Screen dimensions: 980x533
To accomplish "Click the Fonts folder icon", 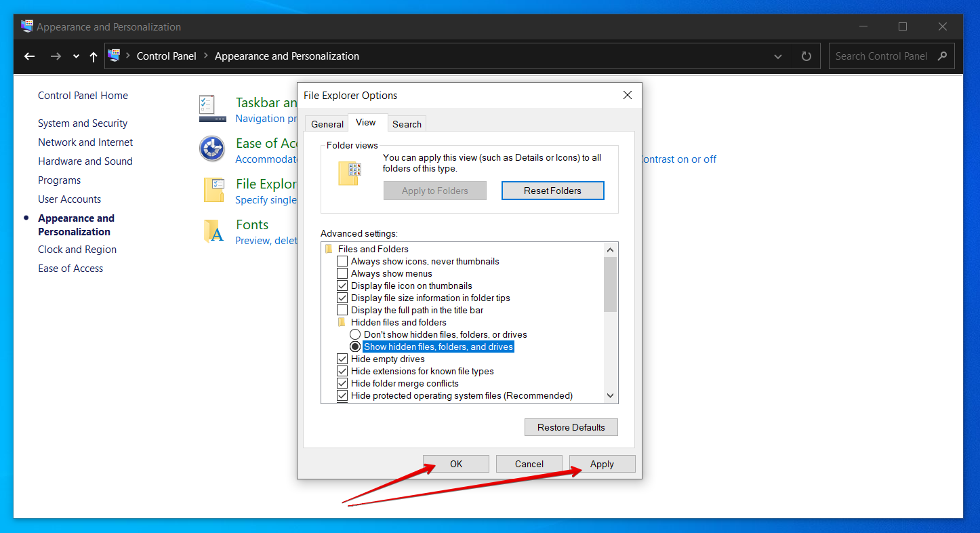I will point(213,231).
